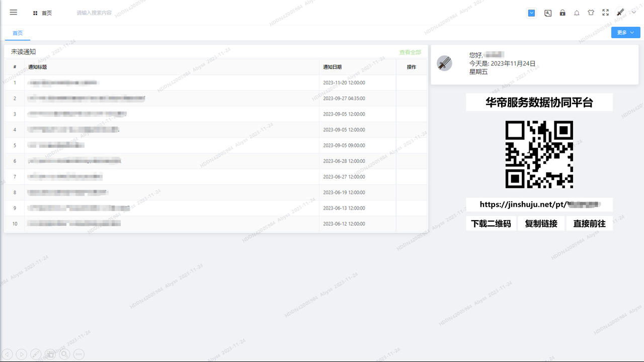Select the 首页 tab

point(18,33)
